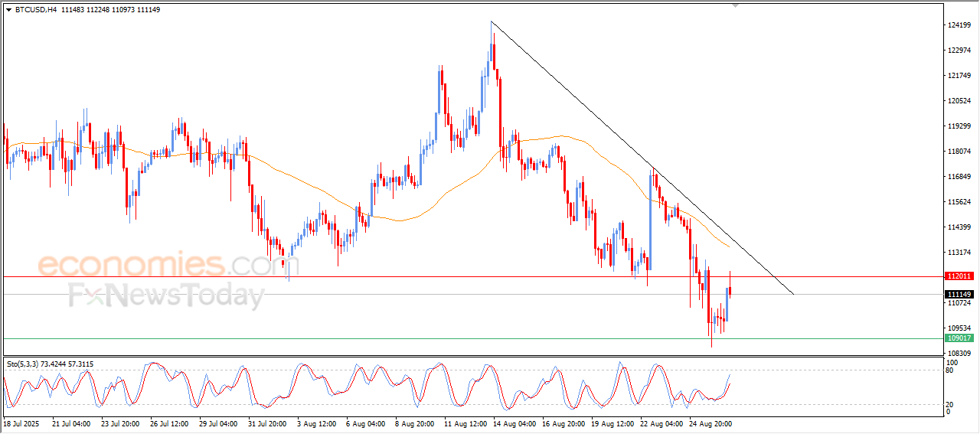The width and height of the screenshot is (980, 434).
Task: Click the 29 Jul 04:00 time label
Action: pyautogui.click(x=218, y=423)
